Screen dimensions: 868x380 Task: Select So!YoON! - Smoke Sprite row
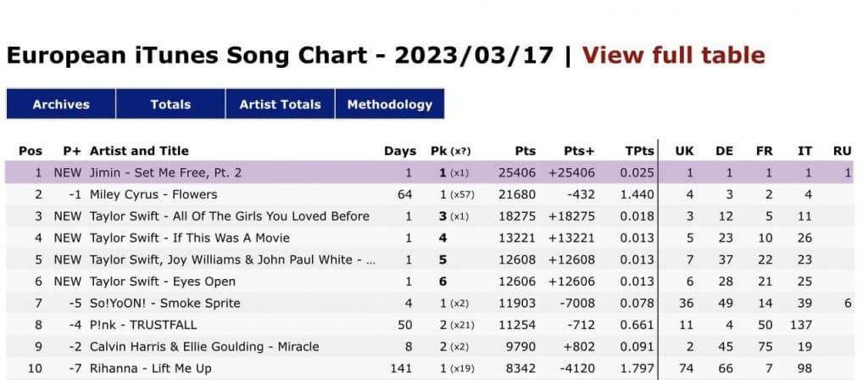coord(164,304)
